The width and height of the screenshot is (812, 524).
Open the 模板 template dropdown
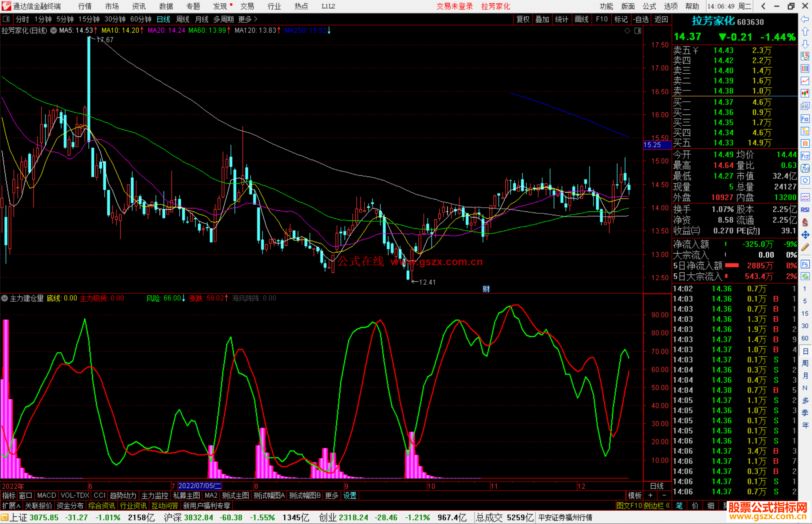[635, 495]
